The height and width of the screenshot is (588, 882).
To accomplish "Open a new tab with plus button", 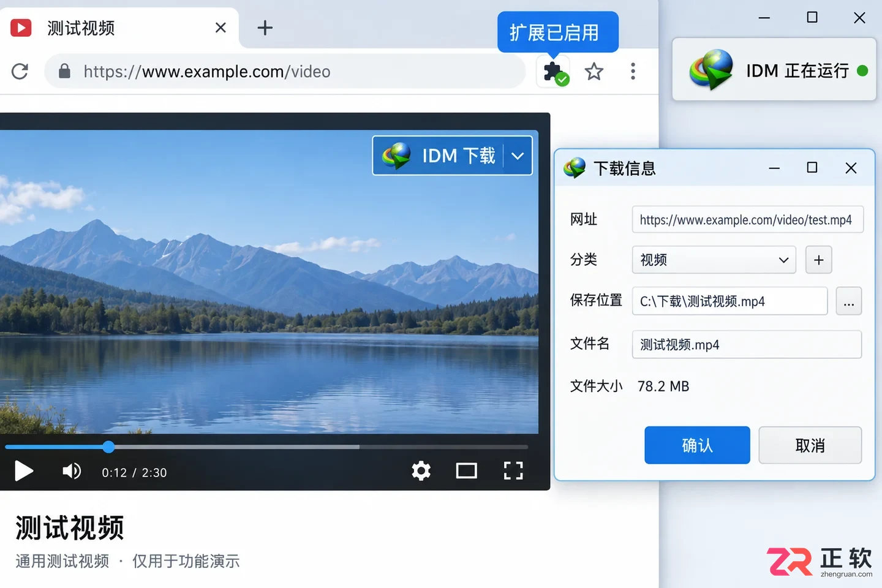I will coord(265,28).
